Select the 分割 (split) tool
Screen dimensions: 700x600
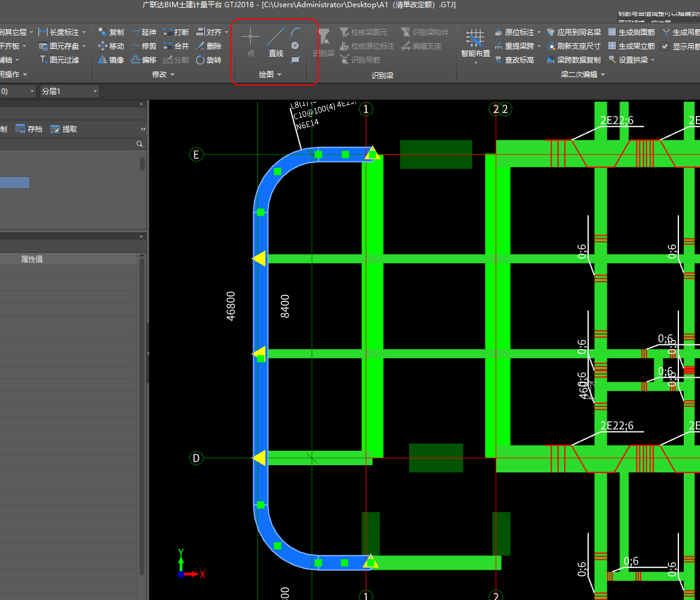click(x=176, y=60)
